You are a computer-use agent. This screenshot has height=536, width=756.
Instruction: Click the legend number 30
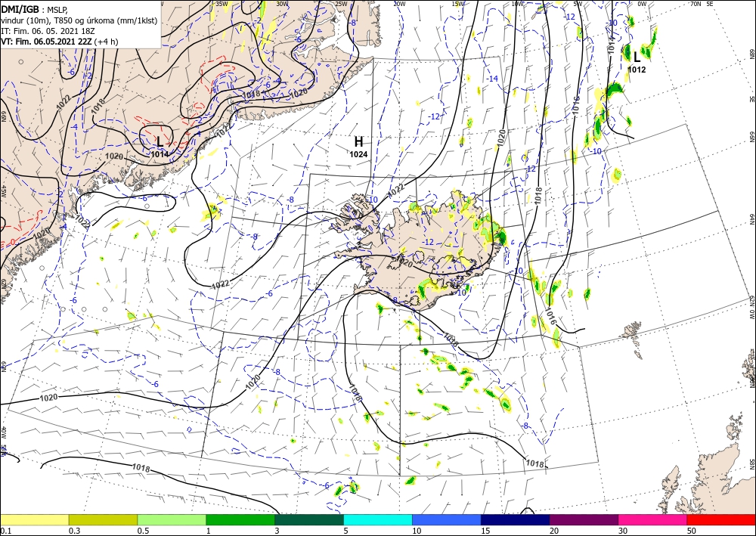coord(623,531)
